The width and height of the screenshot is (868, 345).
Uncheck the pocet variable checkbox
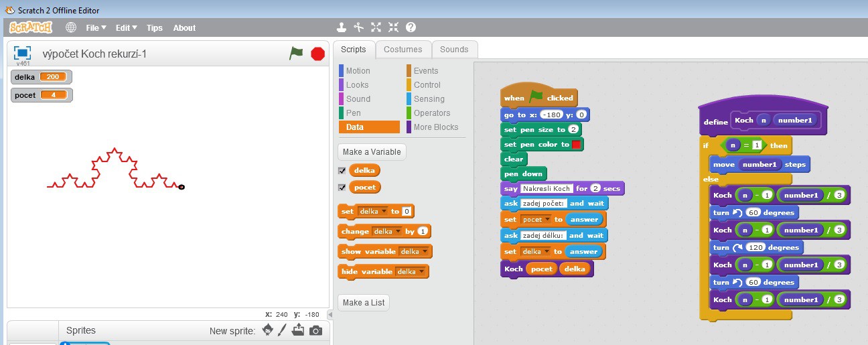pos(342,188)
